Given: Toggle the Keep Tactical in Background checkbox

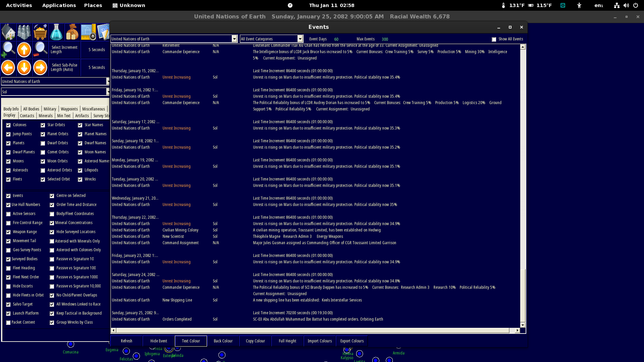Looking at the screenshot, I should tap(52, 313).
